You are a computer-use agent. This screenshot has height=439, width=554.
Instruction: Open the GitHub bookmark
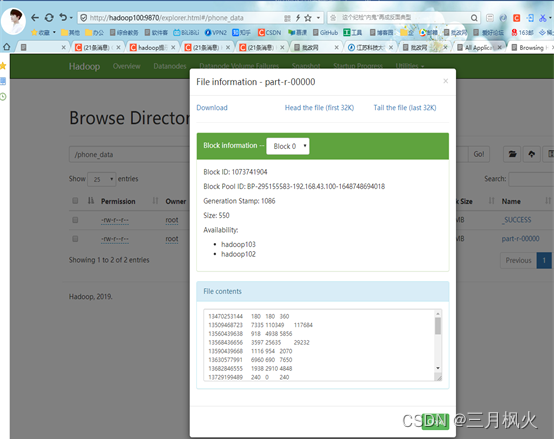(325, 32)
